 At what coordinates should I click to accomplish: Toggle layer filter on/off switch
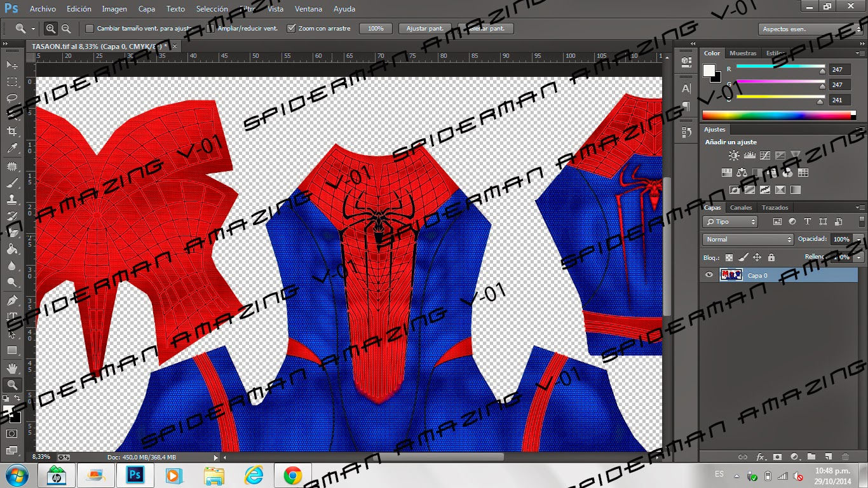862,221
